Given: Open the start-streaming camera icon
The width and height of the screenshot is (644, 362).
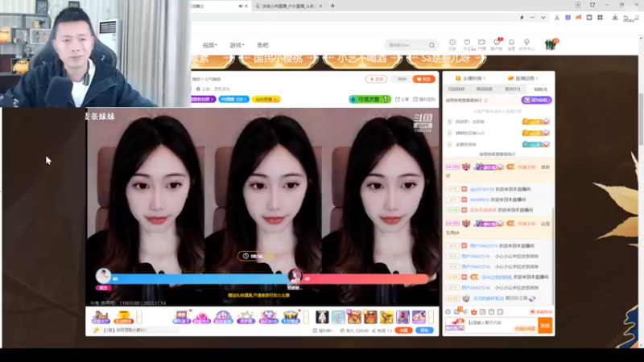Looking at the screenshot, I should (481, 44).
